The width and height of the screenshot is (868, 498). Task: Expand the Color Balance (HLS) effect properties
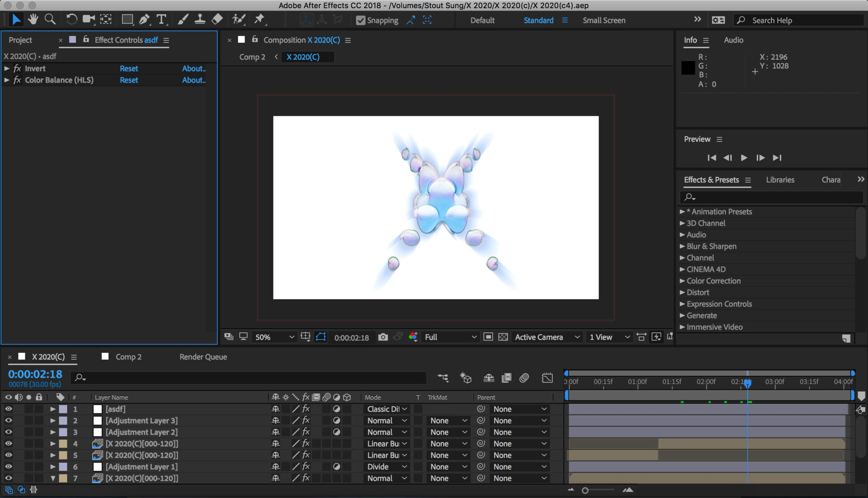7,80
